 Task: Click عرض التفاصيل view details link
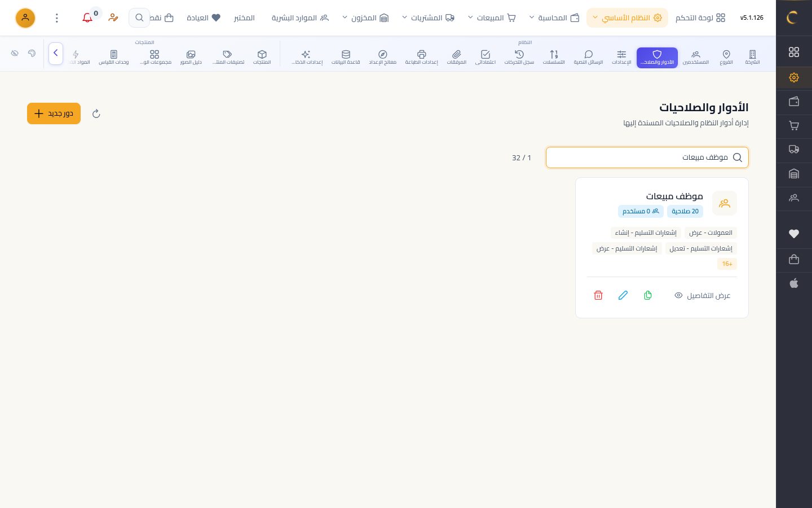pos(703,296)
